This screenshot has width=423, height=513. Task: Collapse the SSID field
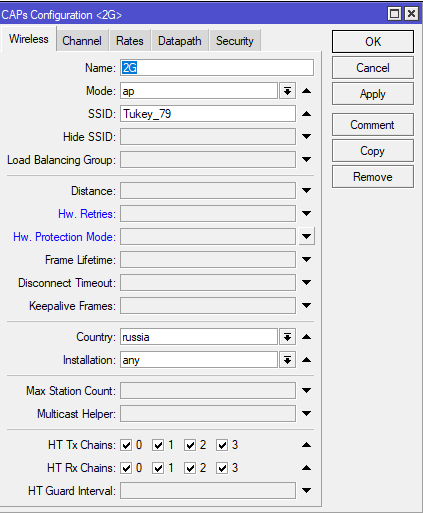point(306,114)
